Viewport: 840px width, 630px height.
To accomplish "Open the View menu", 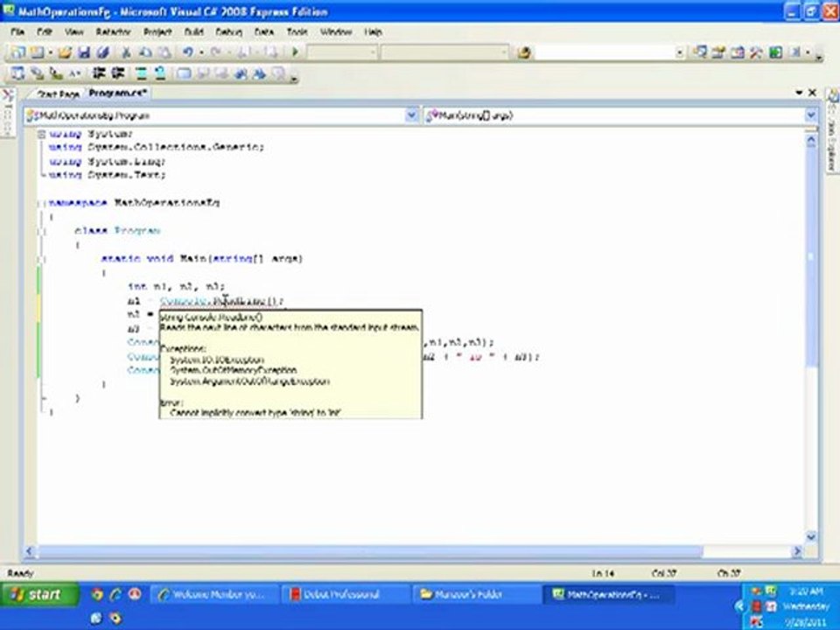I will (x=73, y=32).
